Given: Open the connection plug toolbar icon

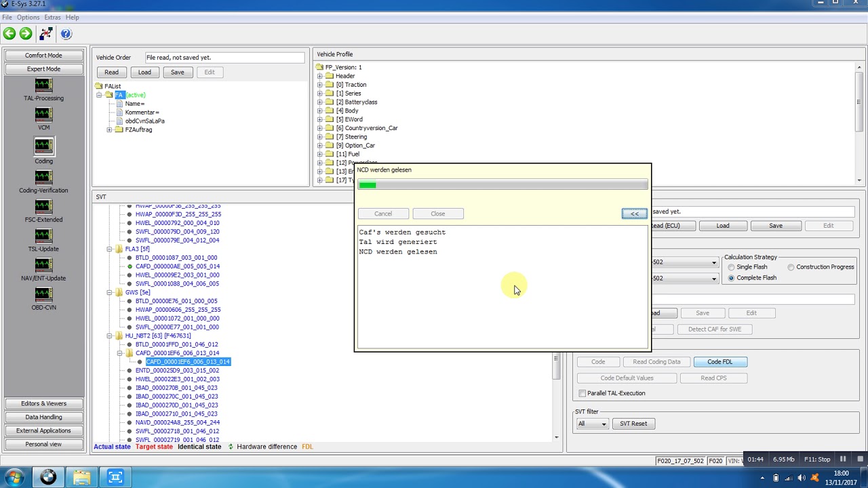Looking at the screenshot, I should point(46,33).
